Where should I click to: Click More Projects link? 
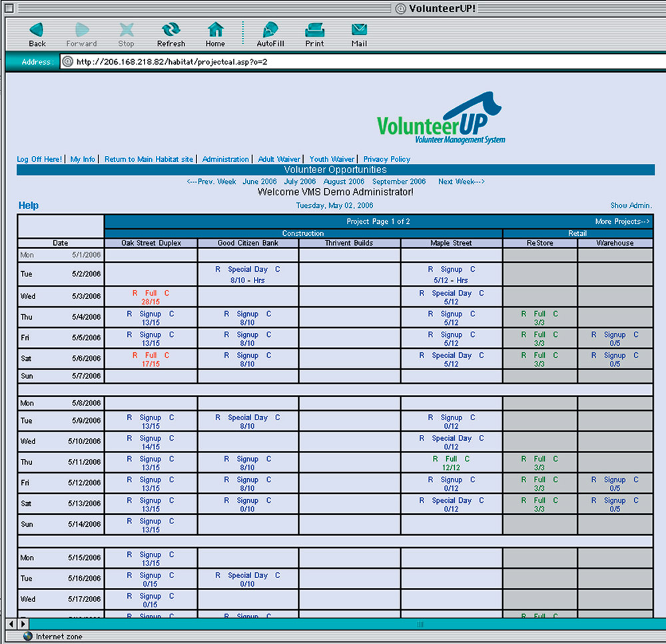(622, 221)
